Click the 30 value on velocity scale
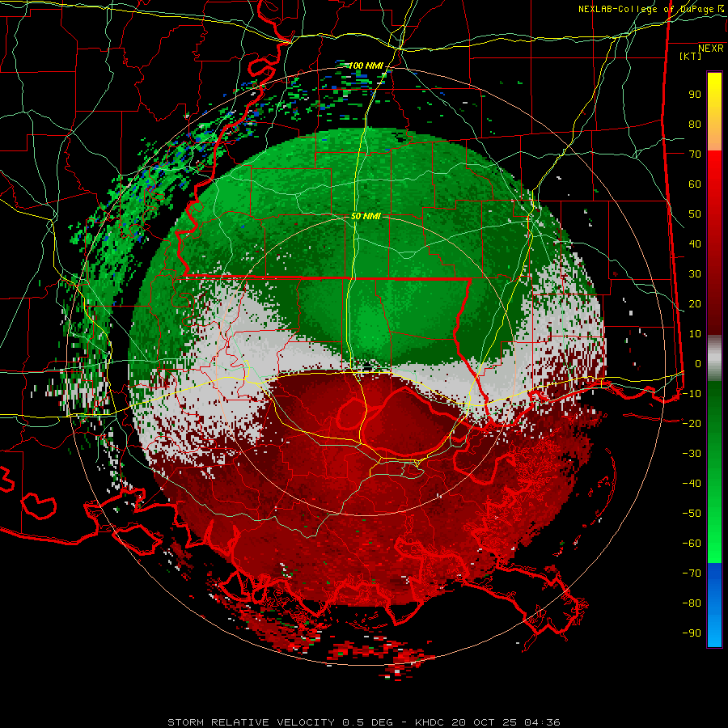Image resolution: width=728 pixels, height=728 pixels. [x=695, y=274]
